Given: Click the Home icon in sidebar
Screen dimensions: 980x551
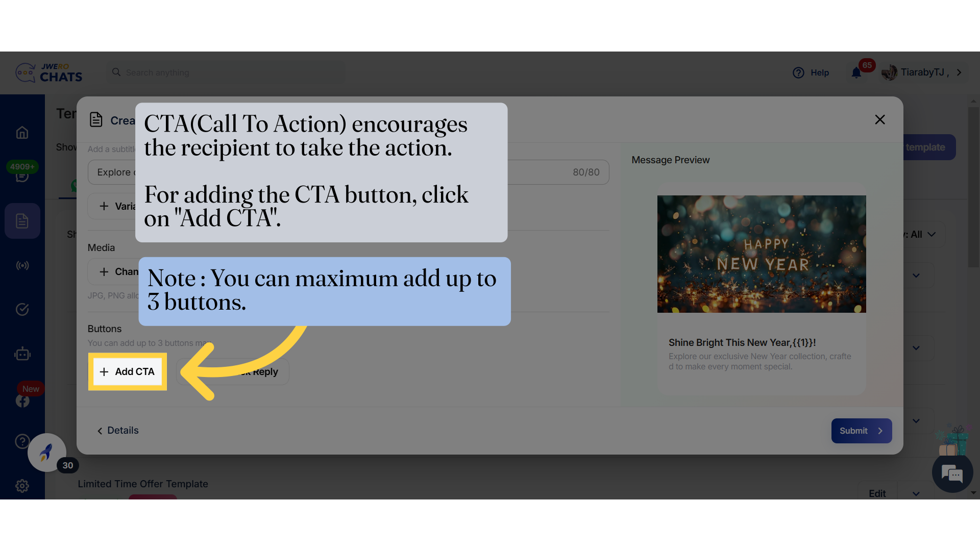Looking at the screenshot, I should (x=22, y=133).
